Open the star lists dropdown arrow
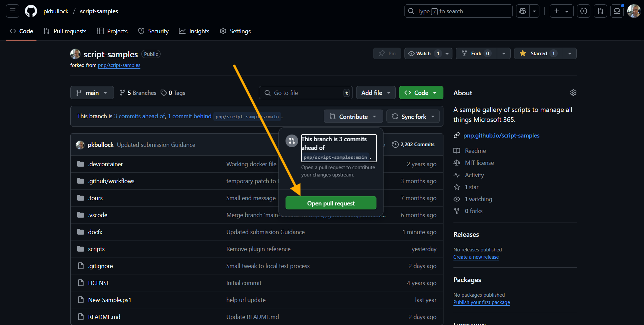 tap(570, 54)
